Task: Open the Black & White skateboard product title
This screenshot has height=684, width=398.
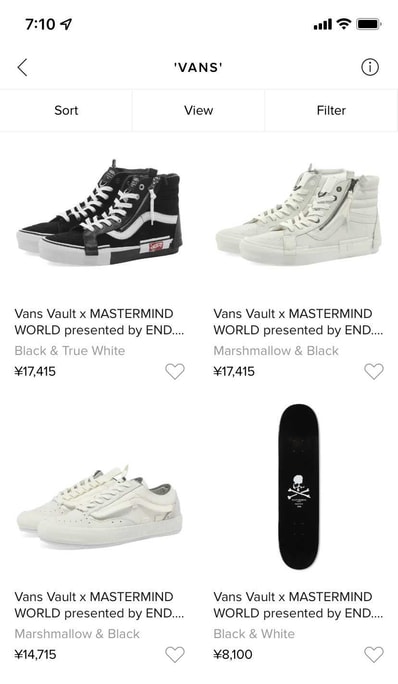Action: click(298, 605)
